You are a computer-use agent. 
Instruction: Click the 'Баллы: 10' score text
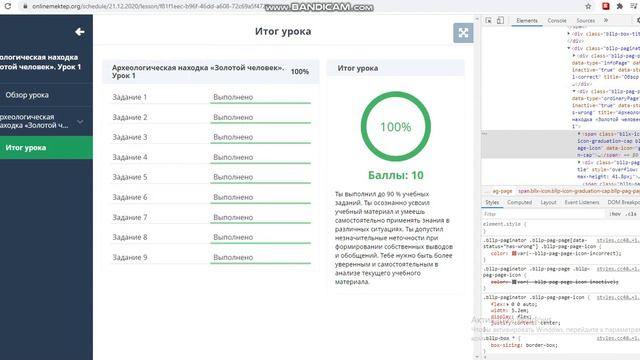396,176
